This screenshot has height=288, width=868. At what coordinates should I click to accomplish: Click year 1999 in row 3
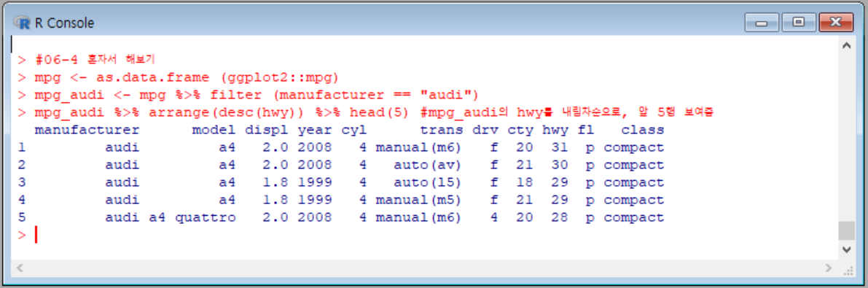(x=315, y=182)
